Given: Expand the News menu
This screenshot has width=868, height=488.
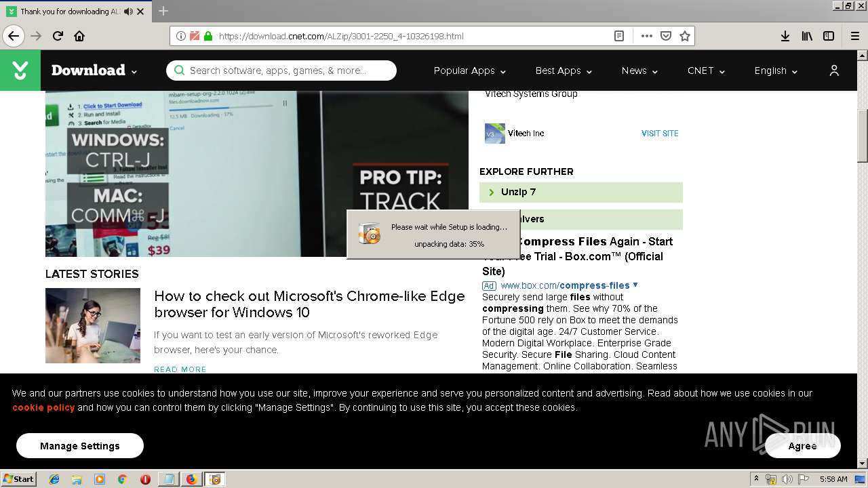Looking at the screenshot, I should pyautogui.click(x=639, y=70).
